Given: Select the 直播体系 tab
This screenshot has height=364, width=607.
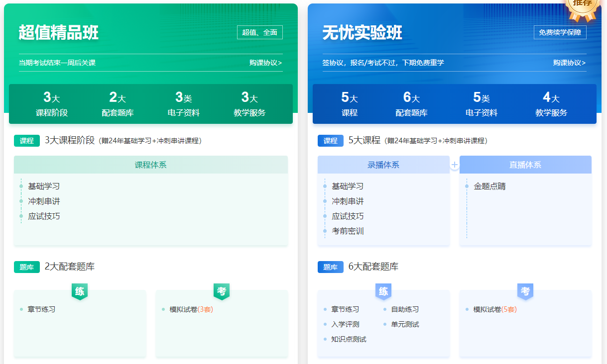Looking at the screenshot, I should click(x=525, y=165).
